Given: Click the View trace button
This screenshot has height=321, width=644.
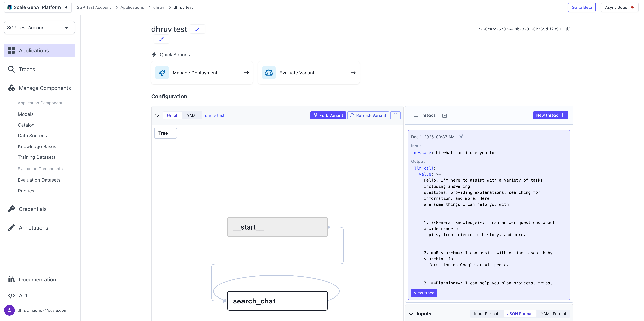Looking at the screenshot, I should click(x=424, y=293).
